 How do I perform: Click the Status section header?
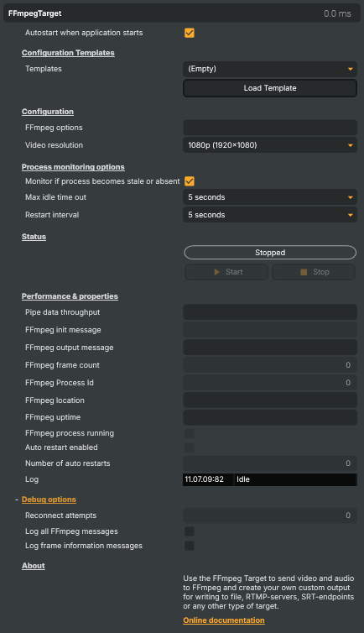tap(34, 237)
